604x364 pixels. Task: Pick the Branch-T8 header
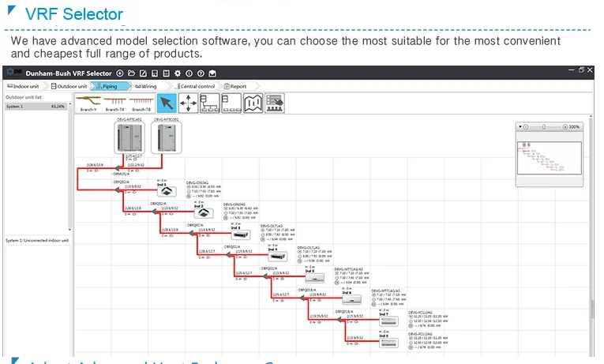click(x=141, y=102)
